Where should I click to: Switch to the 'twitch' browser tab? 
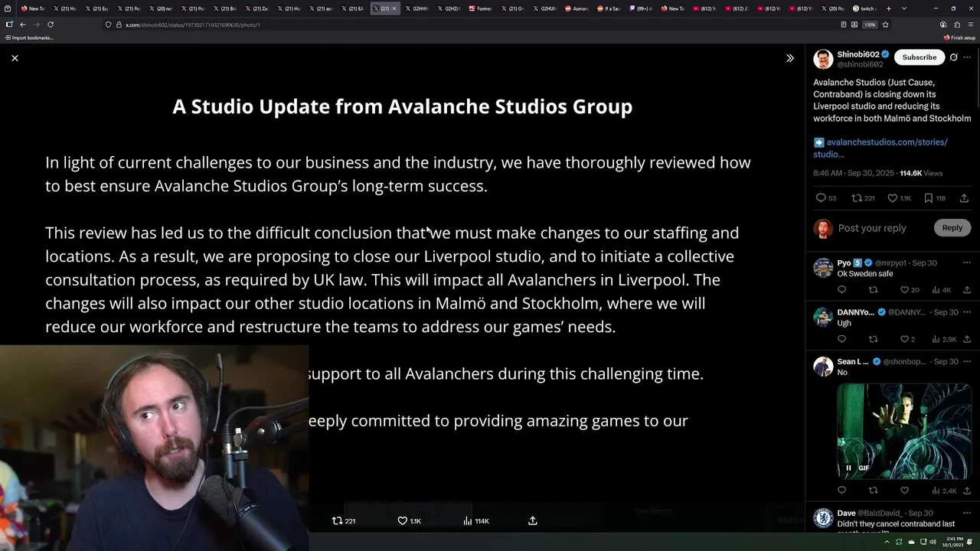(x=865, y=8)
